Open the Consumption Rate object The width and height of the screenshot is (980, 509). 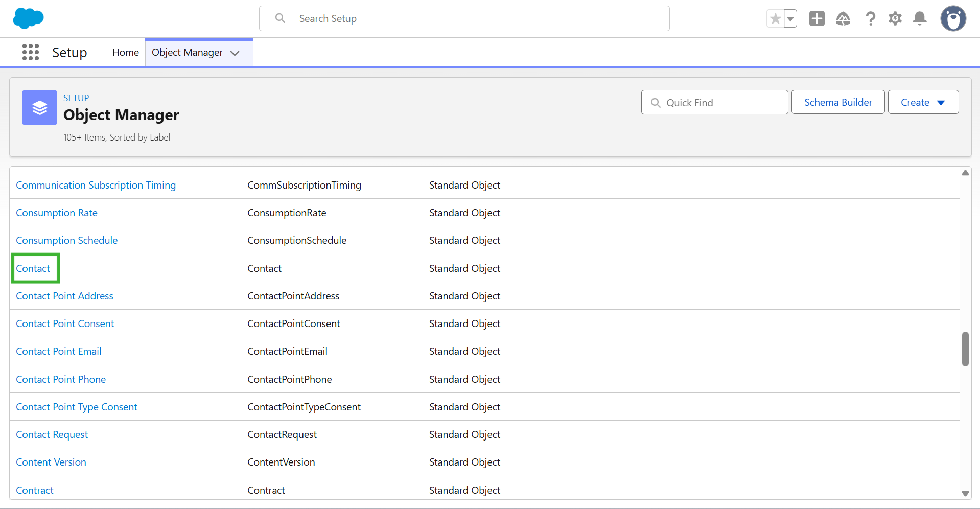coord(57,213)
